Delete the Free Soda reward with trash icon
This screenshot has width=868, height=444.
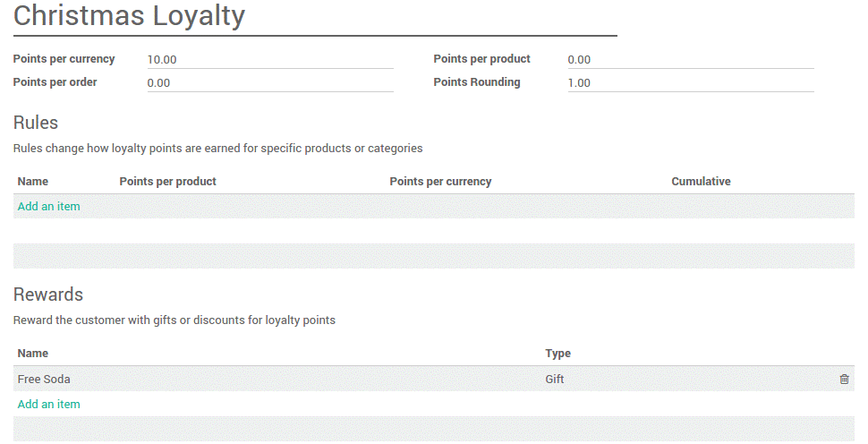click(x=844, y=380)
